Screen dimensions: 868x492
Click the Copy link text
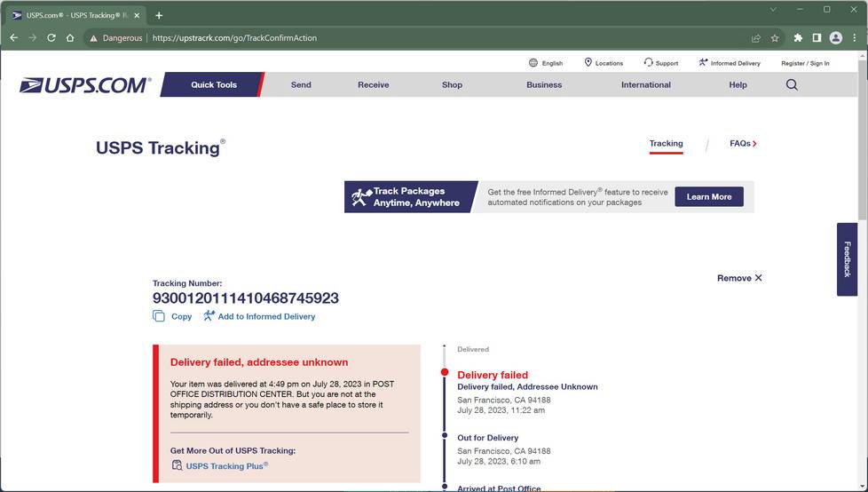182,316
